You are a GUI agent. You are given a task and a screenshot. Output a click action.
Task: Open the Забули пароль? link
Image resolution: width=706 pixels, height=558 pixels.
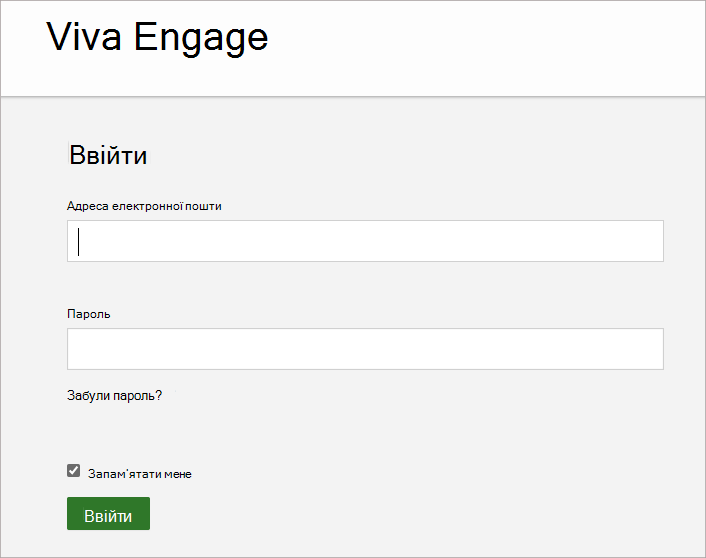pyautogui.click(x=114, y=395)
